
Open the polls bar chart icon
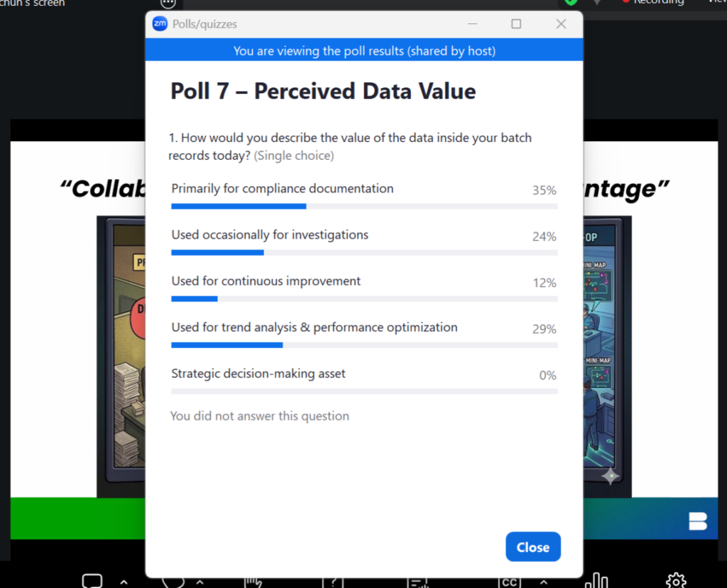coord(596,581)
